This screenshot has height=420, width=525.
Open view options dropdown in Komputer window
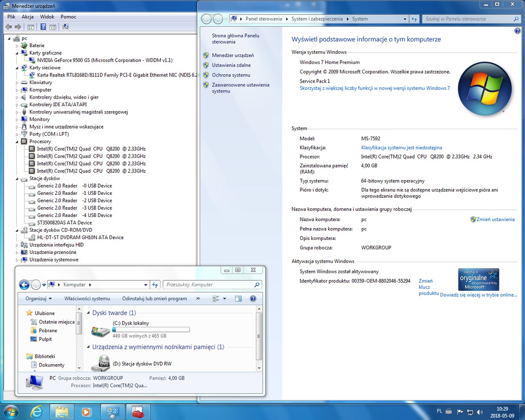[x=225, y=298]
